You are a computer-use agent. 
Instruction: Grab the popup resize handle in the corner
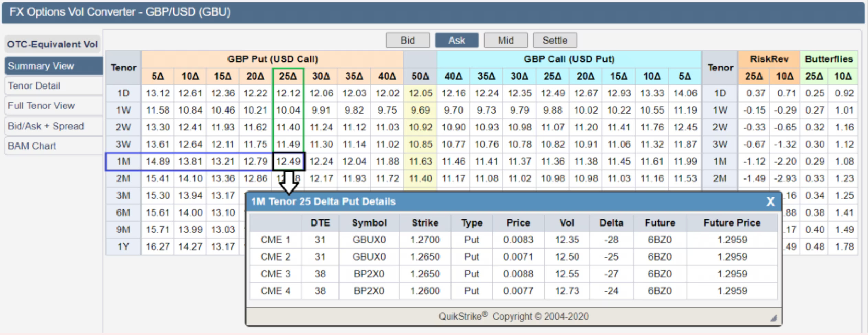(774, 318)
